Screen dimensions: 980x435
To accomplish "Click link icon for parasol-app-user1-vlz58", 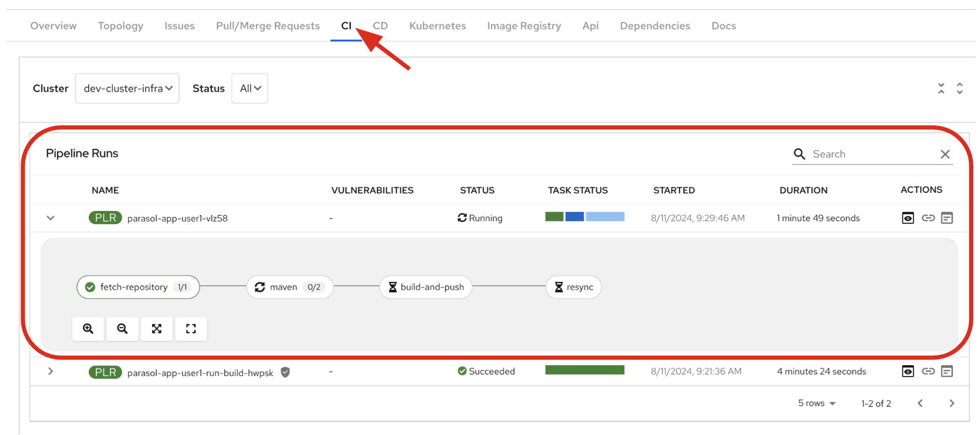I will (928, 218).
